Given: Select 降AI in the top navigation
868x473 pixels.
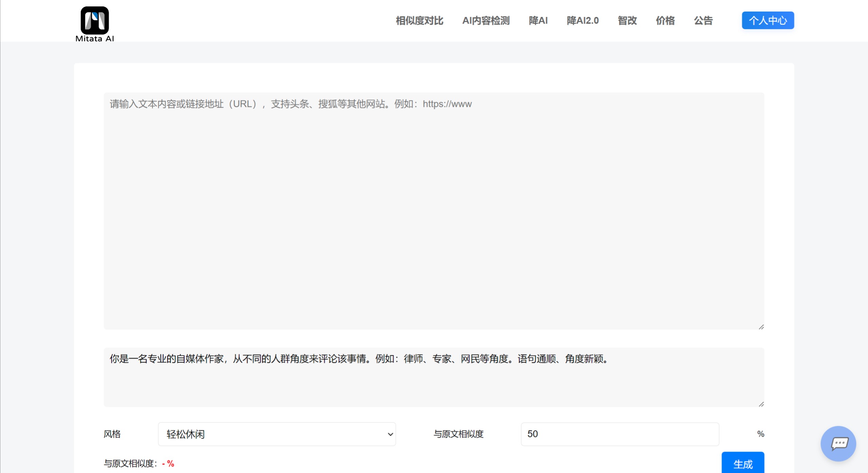Looking at the screenshot, I should (x=538, y=21).
